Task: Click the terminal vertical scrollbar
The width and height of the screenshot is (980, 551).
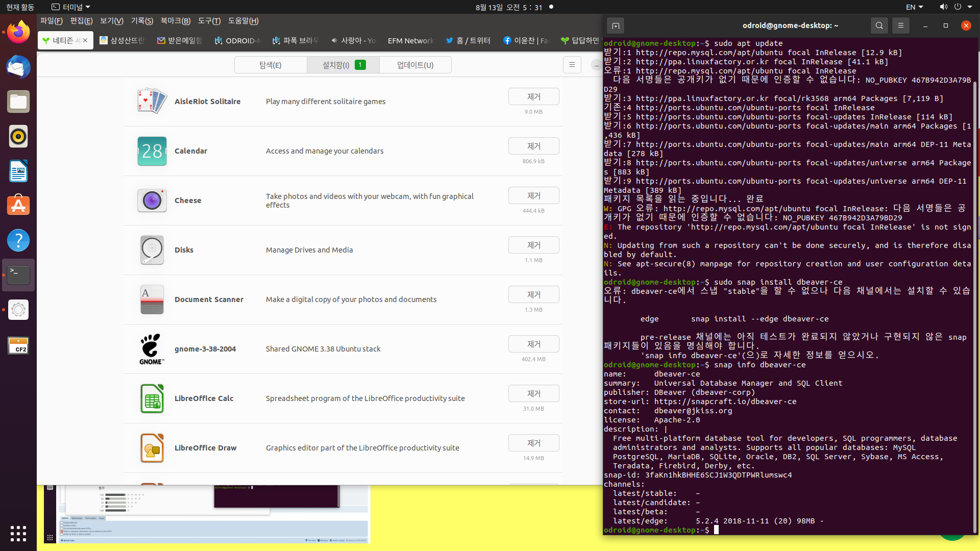Action: (x=975, y=306)
